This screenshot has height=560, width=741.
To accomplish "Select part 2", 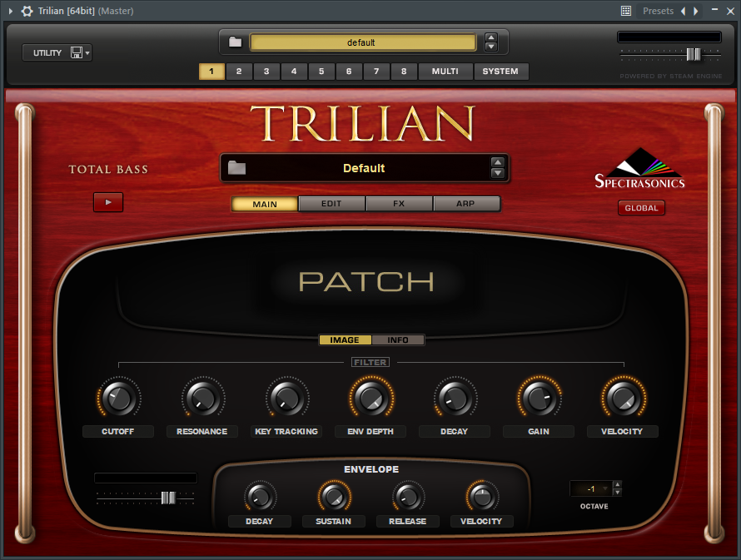I will click(x=239, y=72).
